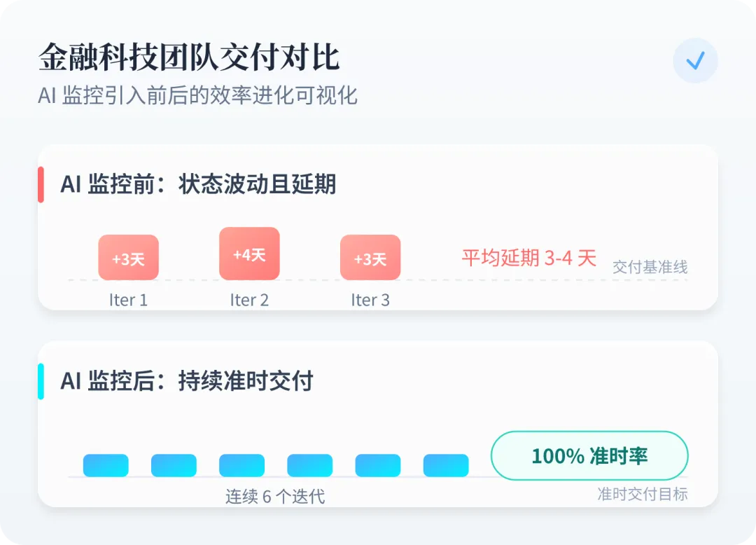Select the second blue iteration block
756x545 pixels.
pos(174,465)
